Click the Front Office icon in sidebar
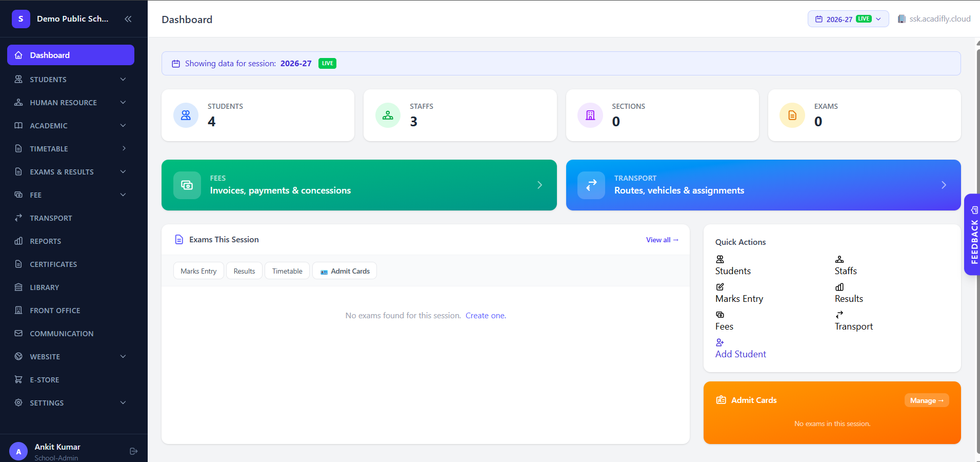Screen dimensions: 980x462 coord(18,310)
